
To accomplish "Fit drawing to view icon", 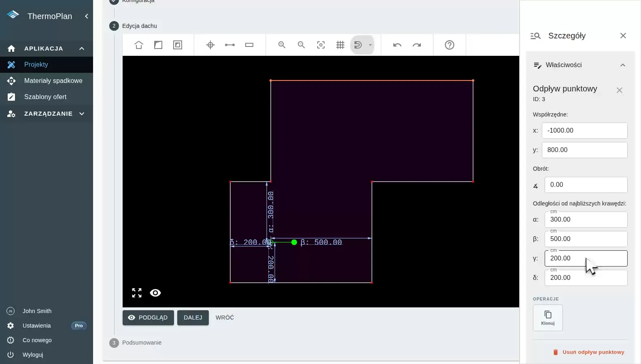I will pos(321,45).
